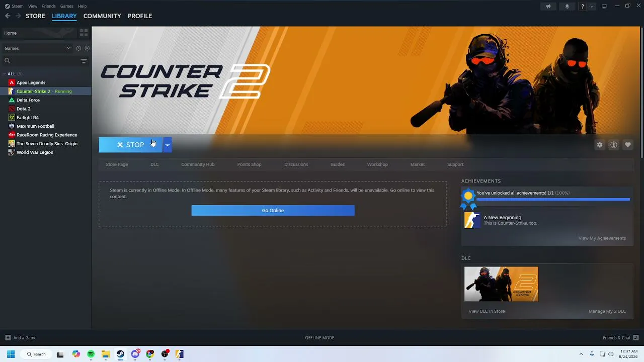This screenshot has height=362, width=644.
Task: Select Counter-Strike 2 in library list
Action: pos(45,91)
